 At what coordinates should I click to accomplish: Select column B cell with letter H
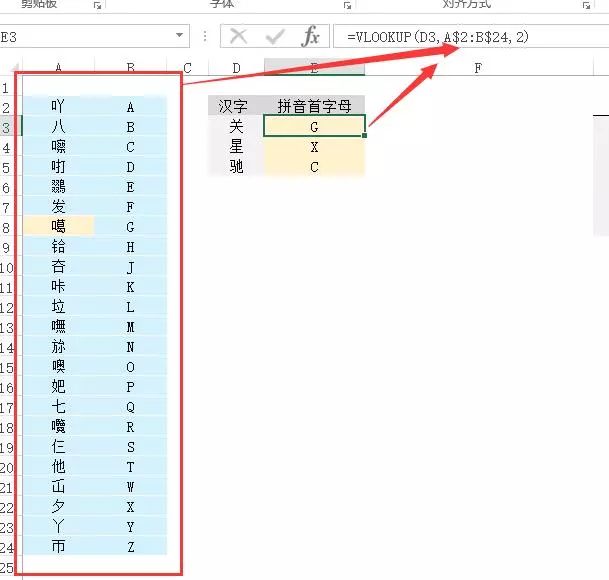click(x=130, y=247)
